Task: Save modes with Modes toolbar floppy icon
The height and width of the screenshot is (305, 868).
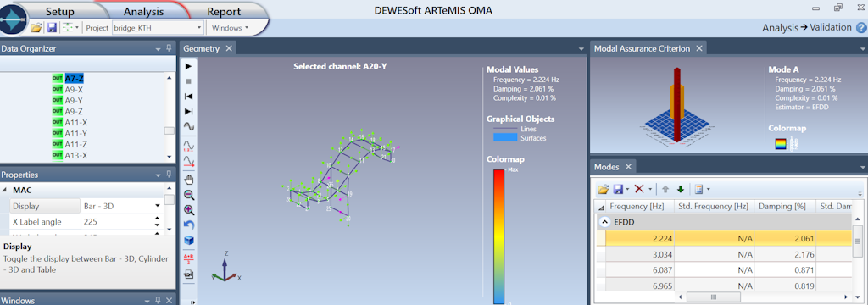Action: pyautogui.click(x=618, y=189)
